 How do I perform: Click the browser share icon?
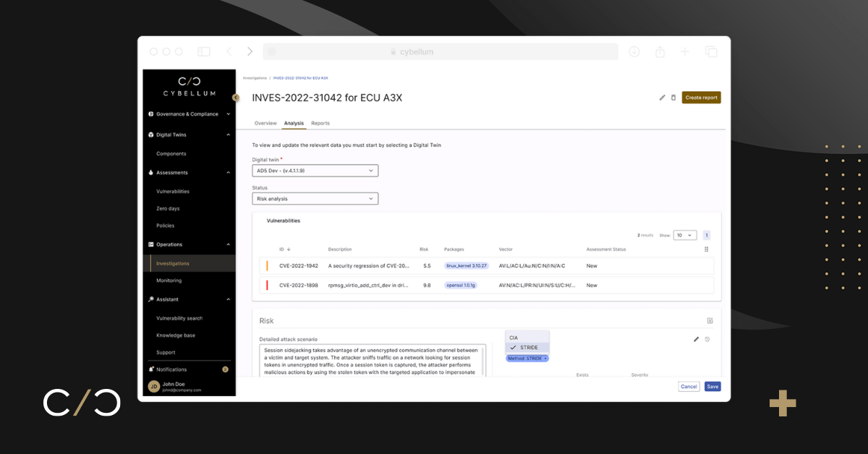tap(660, 51)
